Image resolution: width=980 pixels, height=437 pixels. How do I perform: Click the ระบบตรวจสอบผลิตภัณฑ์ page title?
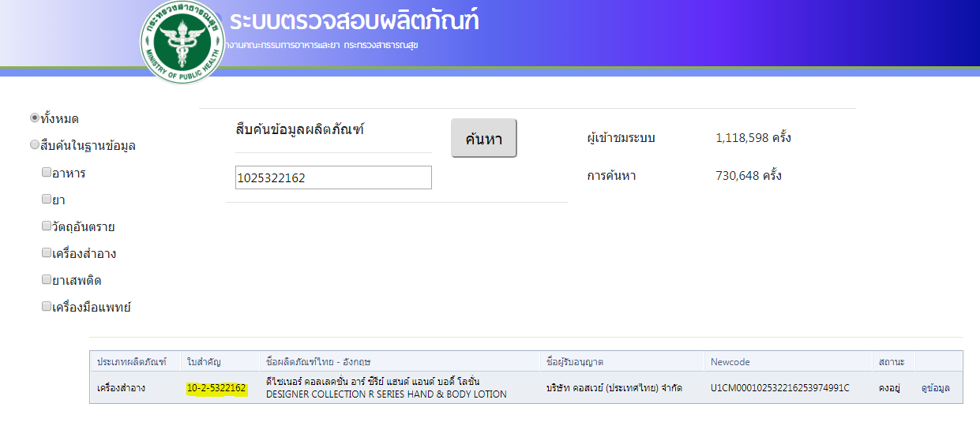(x=354, y=21)
